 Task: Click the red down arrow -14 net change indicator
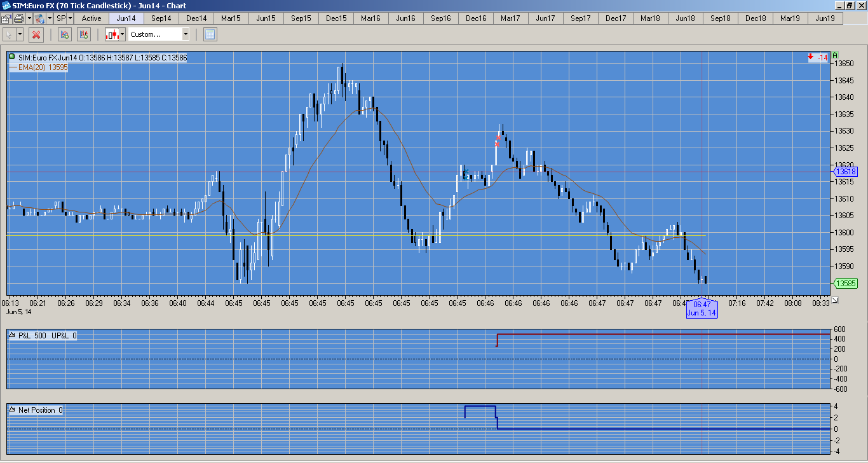pyautogui.click(x=818, y=58)
